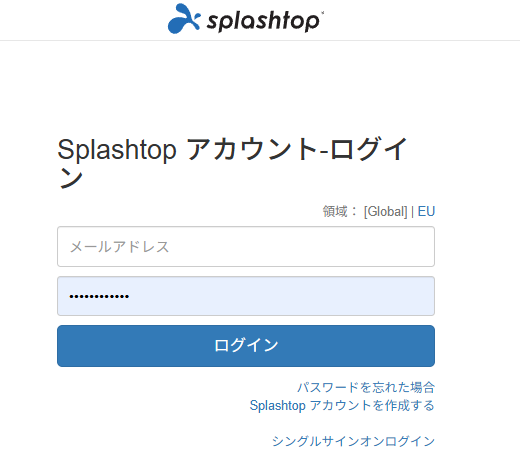The height and width of the screenshot is (462, 520).
Task: Click the header divider line below logo
Action: [260, 41]
